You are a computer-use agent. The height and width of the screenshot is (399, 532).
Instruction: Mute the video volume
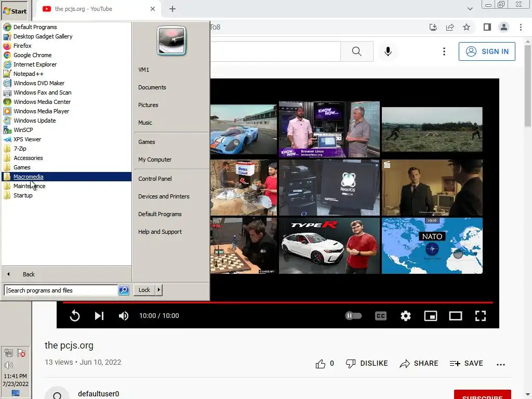[124, 316]
